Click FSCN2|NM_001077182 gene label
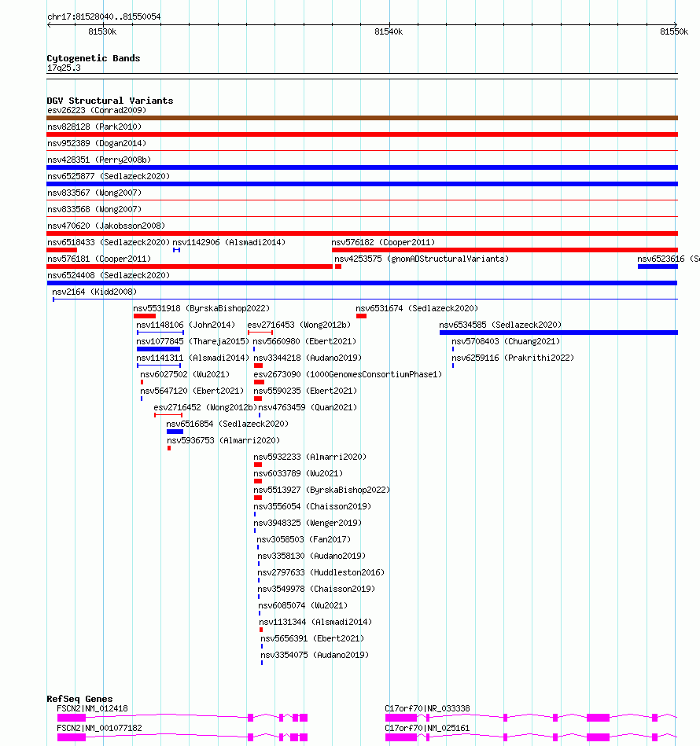 coord(99,729)
